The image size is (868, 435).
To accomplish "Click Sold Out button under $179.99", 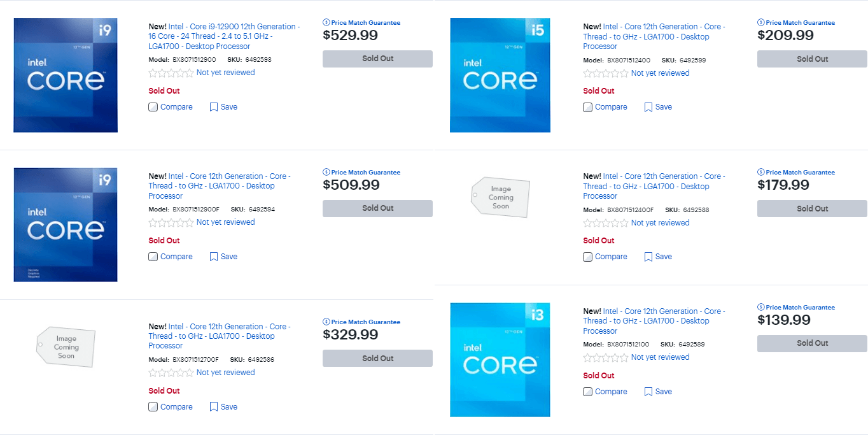I will 812,209.
